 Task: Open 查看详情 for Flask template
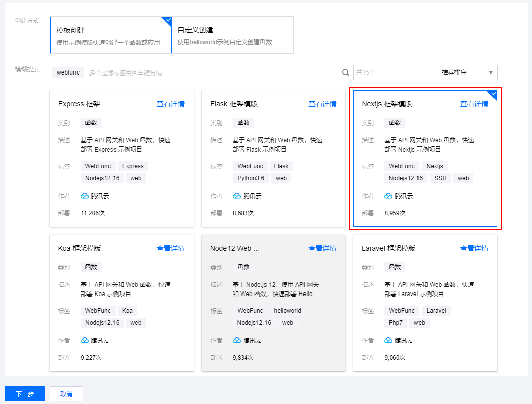pos(322,104)
